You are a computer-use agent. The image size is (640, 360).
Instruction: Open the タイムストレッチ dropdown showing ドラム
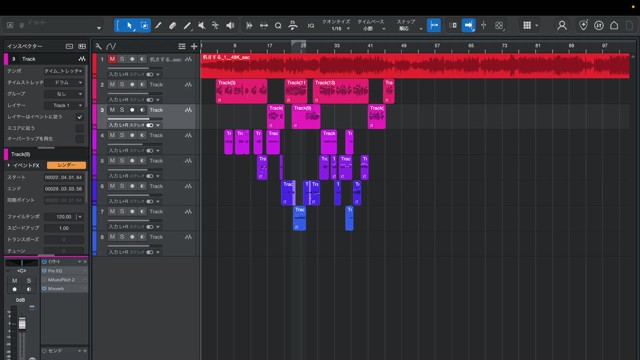[x=63, y=82]
